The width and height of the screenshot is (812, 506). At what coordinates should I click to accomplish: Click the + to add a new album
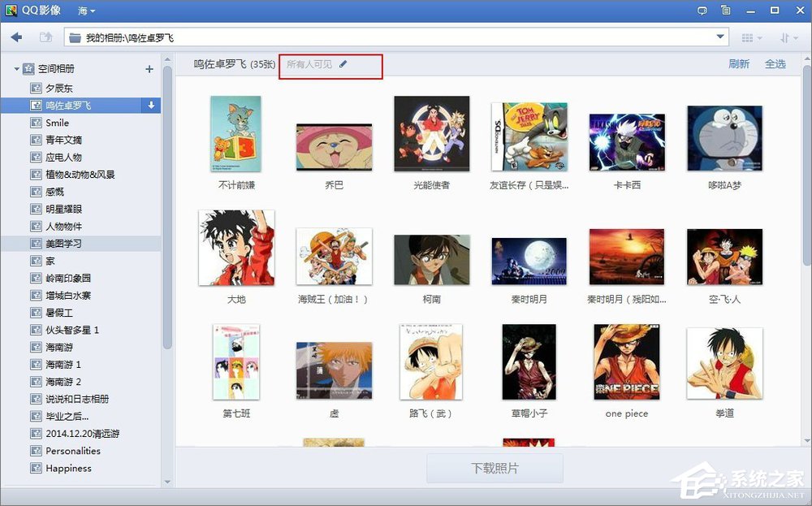[149, 69]
